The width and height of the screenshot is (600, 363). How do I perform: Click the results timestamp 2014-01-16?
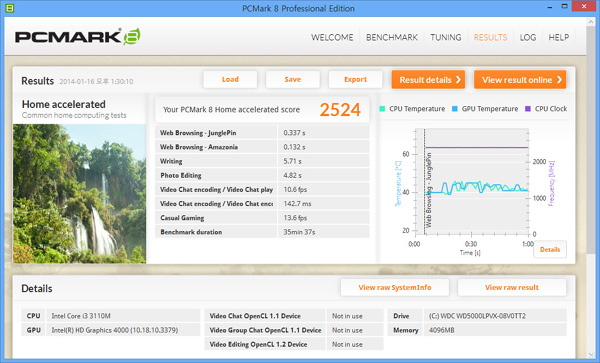pyautogui.click(x=96, y=81)
